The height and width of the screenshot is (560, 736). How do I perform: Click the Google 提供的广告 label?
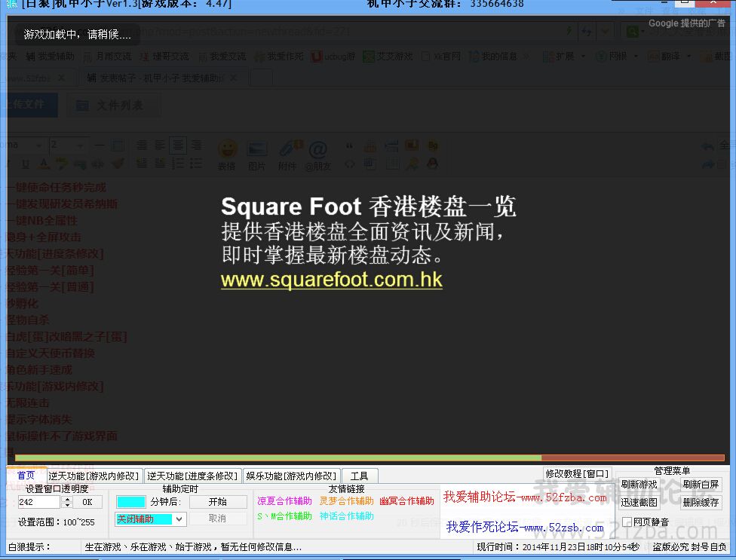coord(687,23)
